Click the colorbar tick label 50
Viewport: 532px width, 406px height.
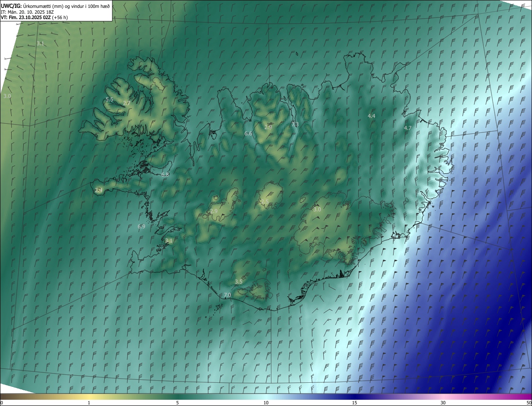529,403
